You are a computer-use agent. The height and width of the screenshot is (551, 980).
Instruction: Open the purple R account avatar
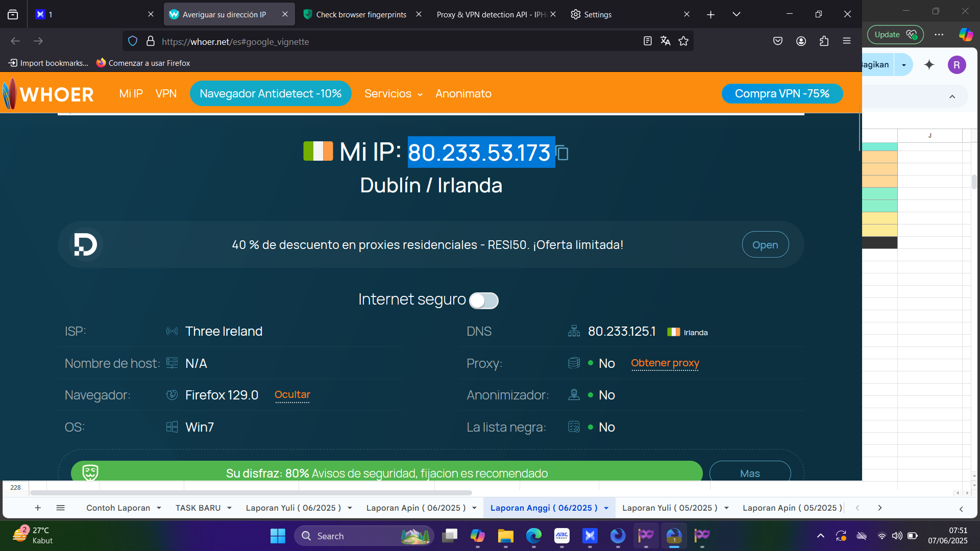[x=957, y=65]
